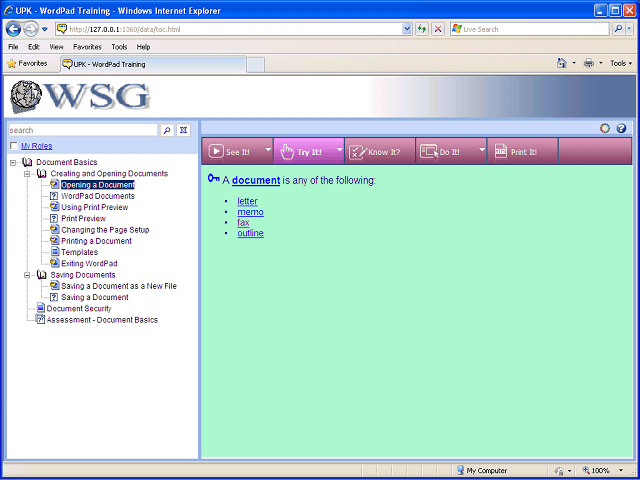Click the Home icon in command bar

tap(562, 63)
